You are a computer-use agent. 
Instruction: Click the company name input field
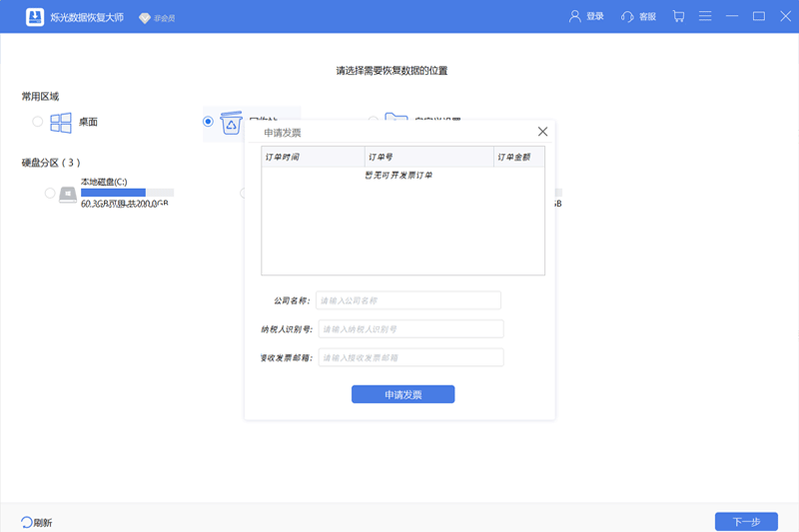click(x=408, y=300)
